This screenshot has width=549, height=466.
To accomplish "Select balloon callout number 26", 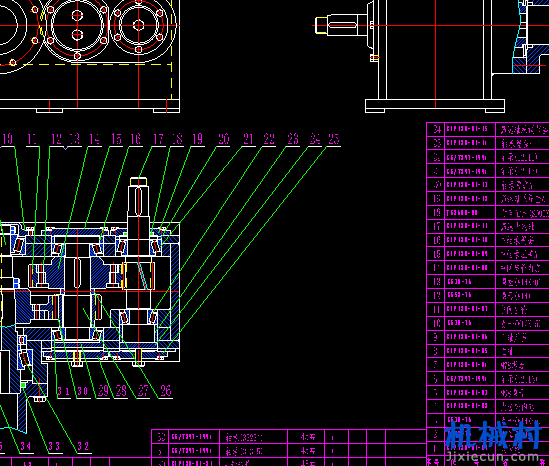I will click(166, 391).
